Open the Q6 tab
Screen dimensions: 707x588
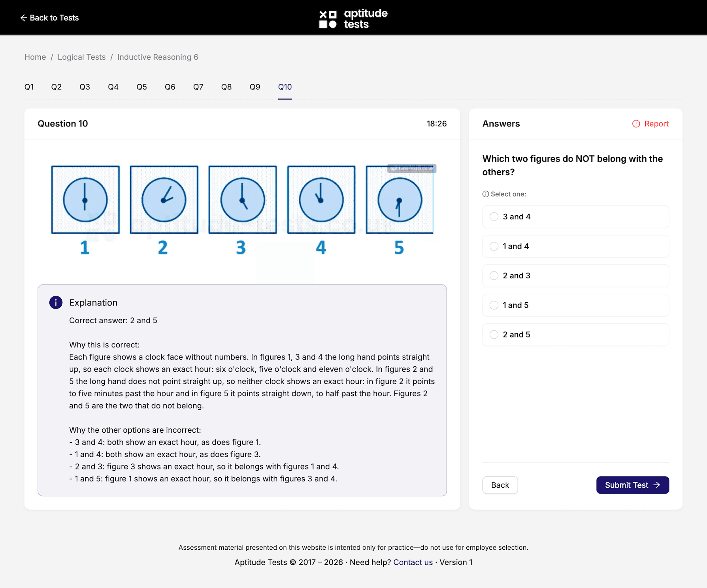click(170, 87)
